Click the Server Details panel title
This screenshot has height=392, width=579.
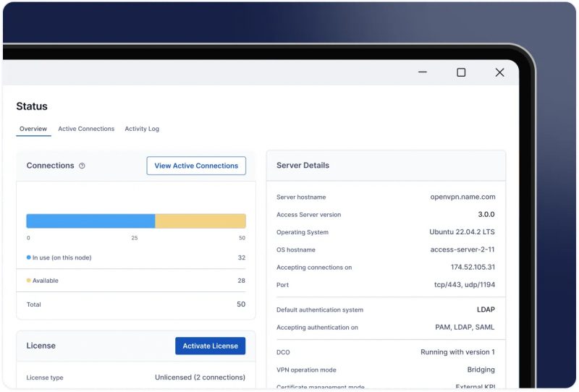click(303, 166)
